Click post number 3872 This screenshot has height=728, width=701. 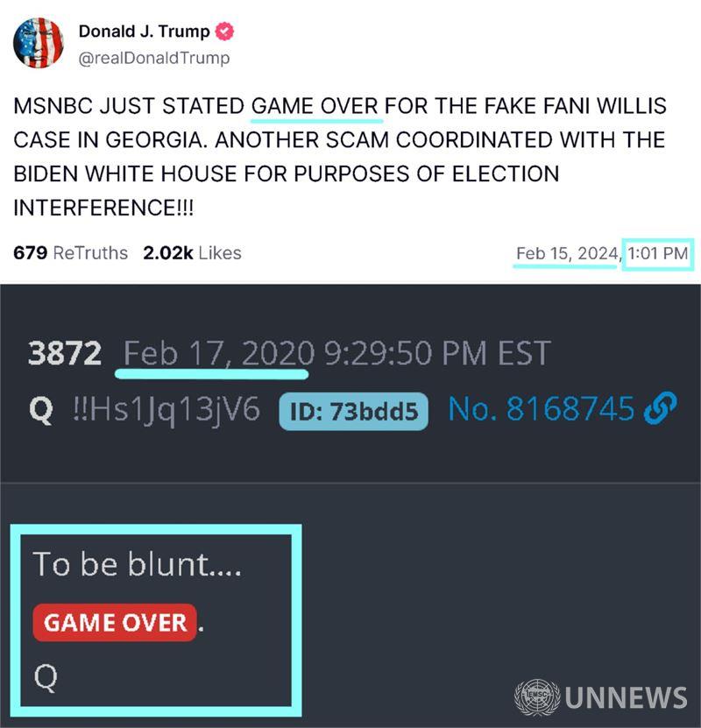point(65,353)
